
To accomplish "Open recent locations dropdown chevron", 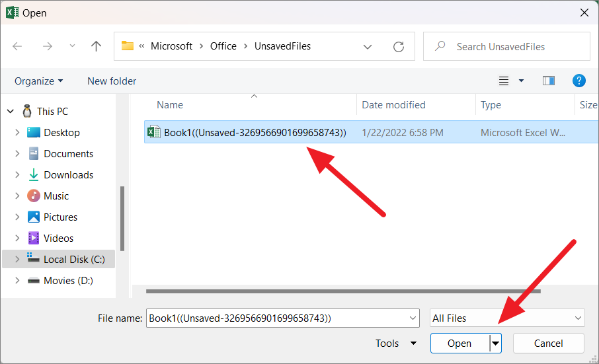I will pos(72,46).
